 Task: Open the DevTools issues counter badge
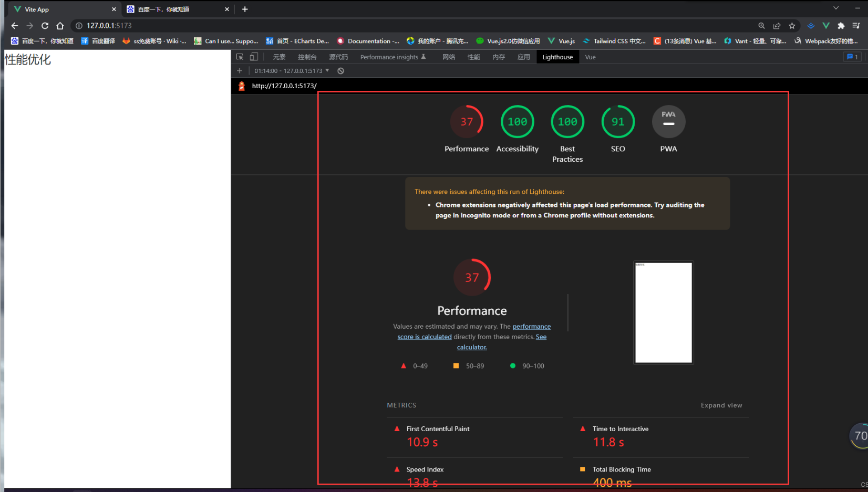point(852,57)
